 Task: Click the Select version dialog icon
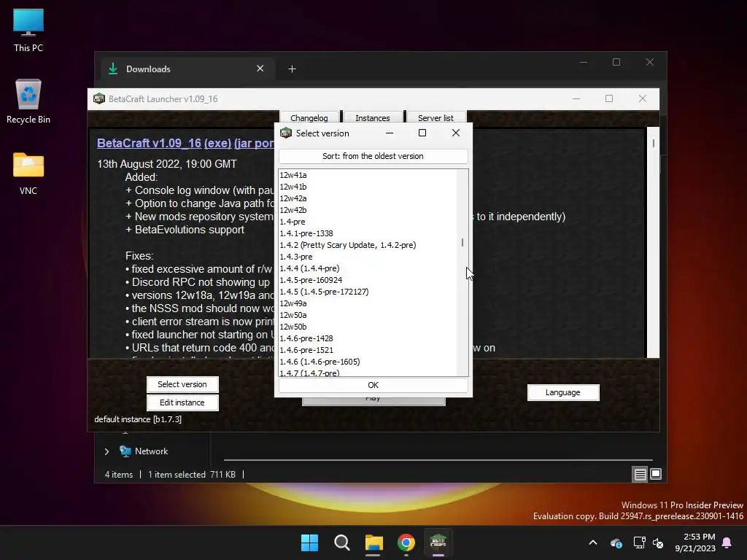[x=286, y=133]
